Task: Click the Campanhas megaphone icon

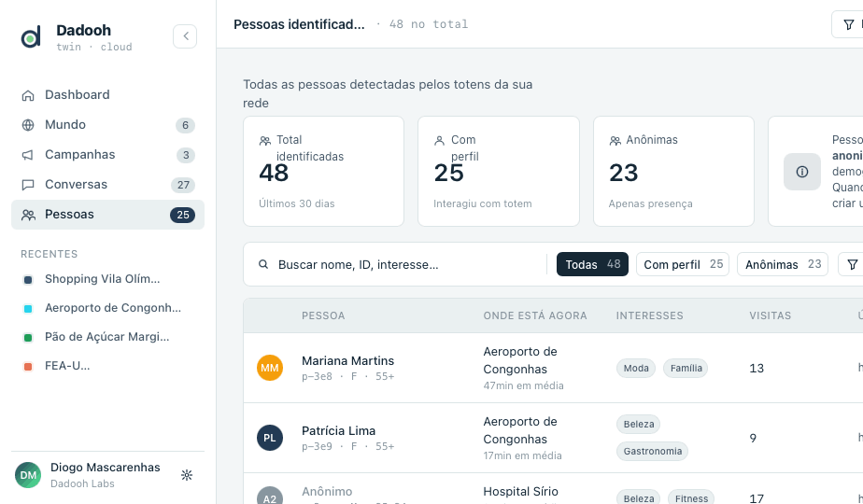Action: (28, 155)
